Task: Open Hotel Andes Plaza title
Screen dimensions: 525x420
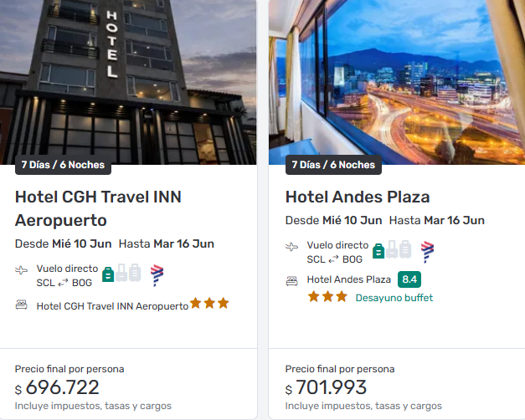Action: click(358, 197)
